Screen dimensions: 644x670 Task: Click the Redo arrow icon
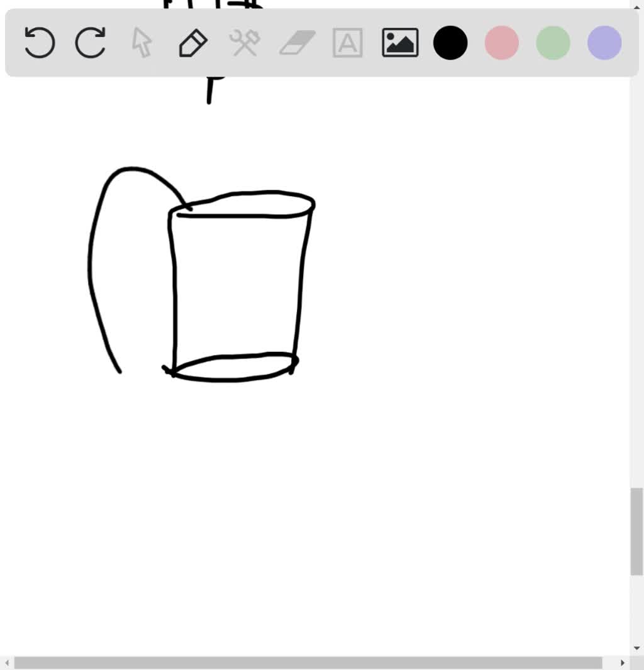91,43
